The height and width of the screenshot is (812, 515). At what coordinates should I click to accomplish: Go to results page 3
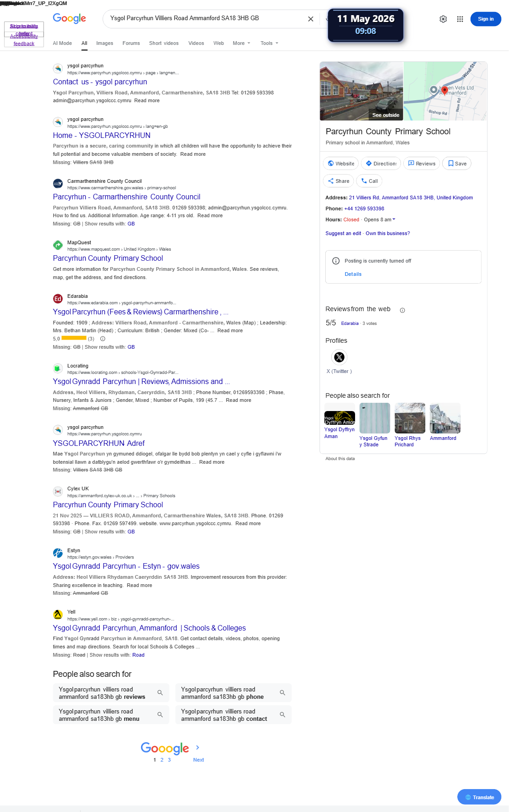coord(169,760)
